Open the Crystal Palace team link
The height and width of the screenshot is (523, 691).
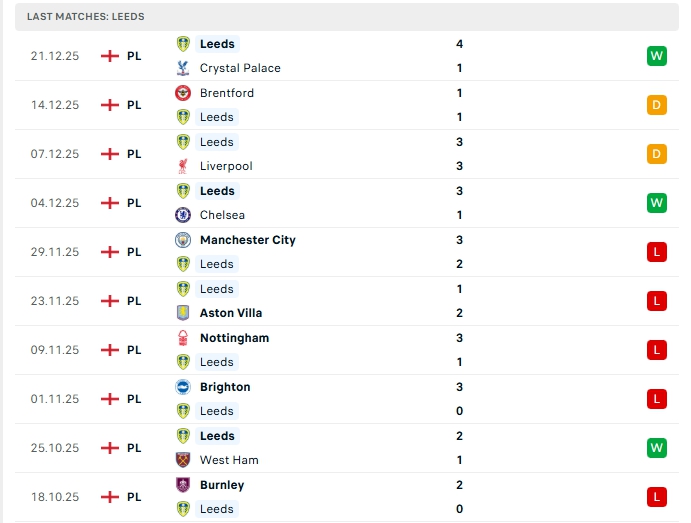coord(240,68)
